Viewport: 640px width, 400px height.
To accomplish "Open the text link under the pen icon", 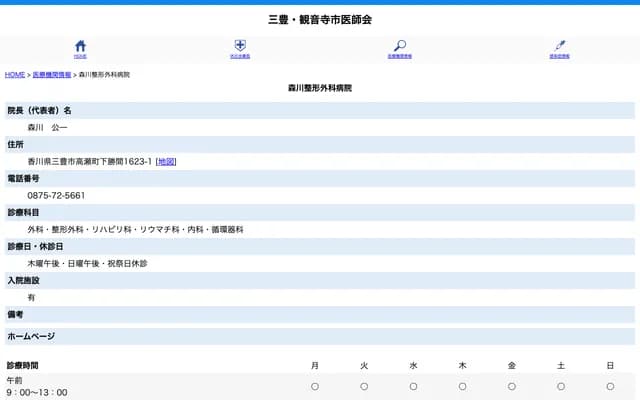I will (x=560, y=57).
